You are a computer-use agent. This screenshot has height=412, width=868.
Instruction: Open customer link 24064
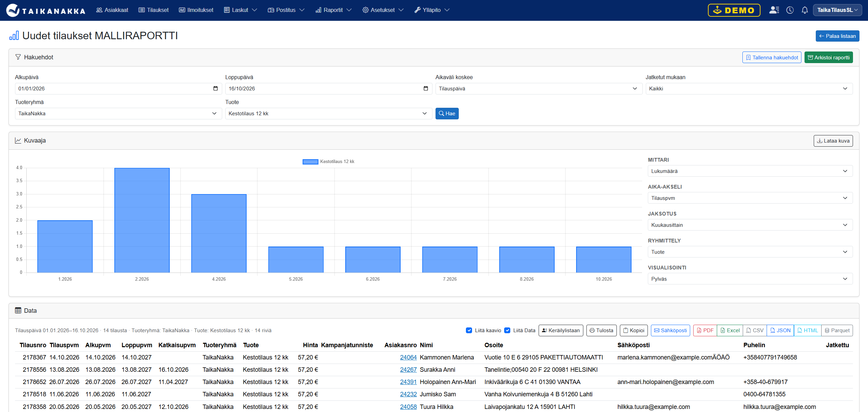click(x=408, y=357)
